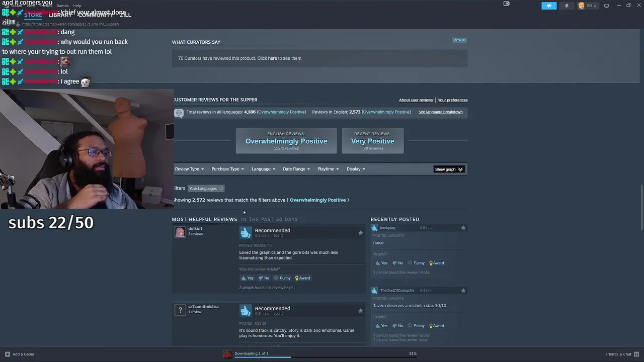Vote No on TheGodOfCorrup2n's review
Image resolution: width=644 pixels, height=362 pixels.
coord(397,326)
